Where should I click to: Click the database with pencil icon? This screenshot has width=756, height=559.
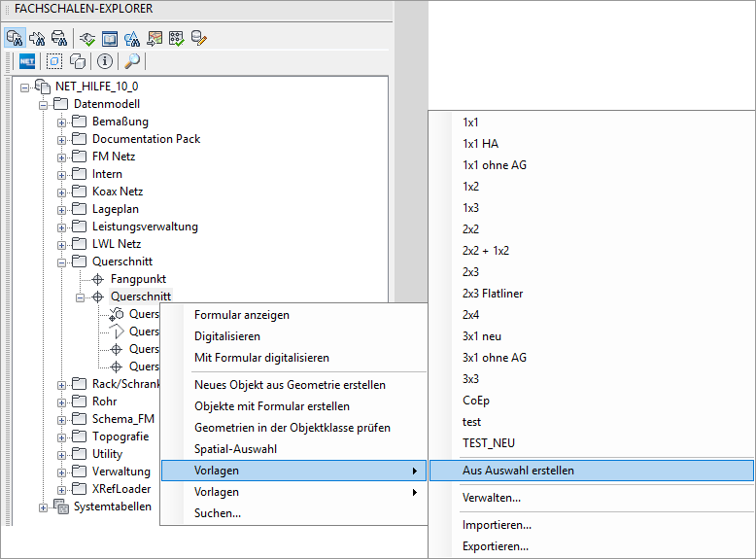(199, 39)
